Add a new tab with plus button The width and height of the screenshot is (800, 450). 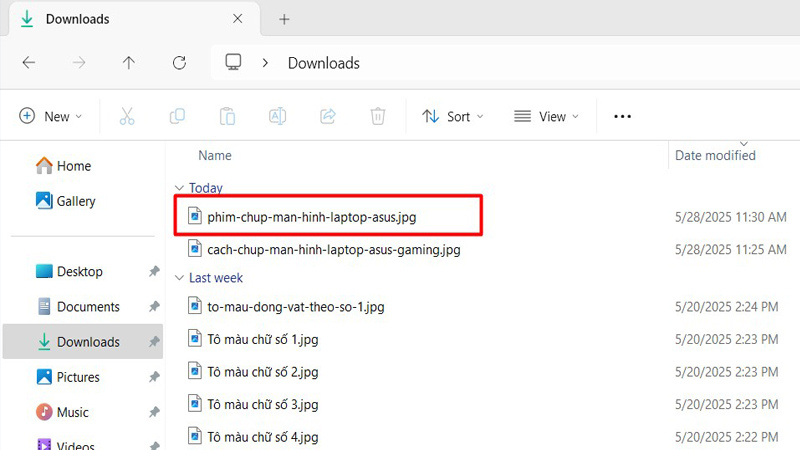(x=284, y=19)
